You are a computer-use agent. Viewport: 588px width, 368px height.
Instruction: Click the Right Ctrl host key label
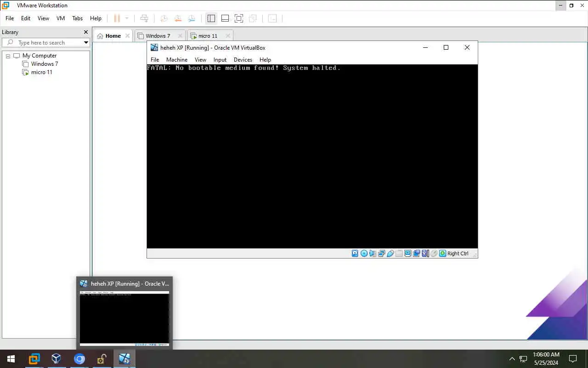click(x=458, y=253)
